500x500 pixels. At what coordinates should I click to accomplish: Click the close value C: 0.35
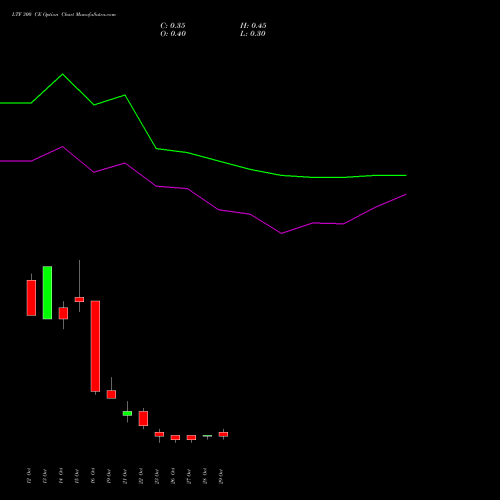tap(173, 26)
